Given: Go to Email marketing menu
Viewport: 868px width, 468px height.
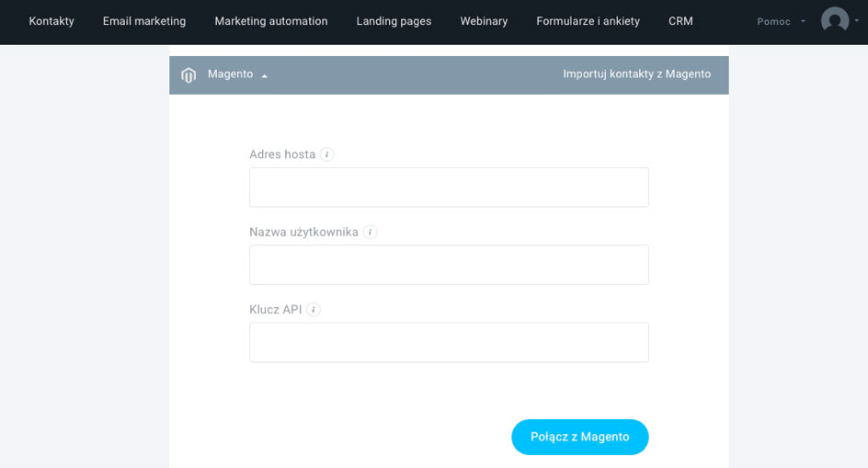Looking at the screenshot, I should point(144,21).
